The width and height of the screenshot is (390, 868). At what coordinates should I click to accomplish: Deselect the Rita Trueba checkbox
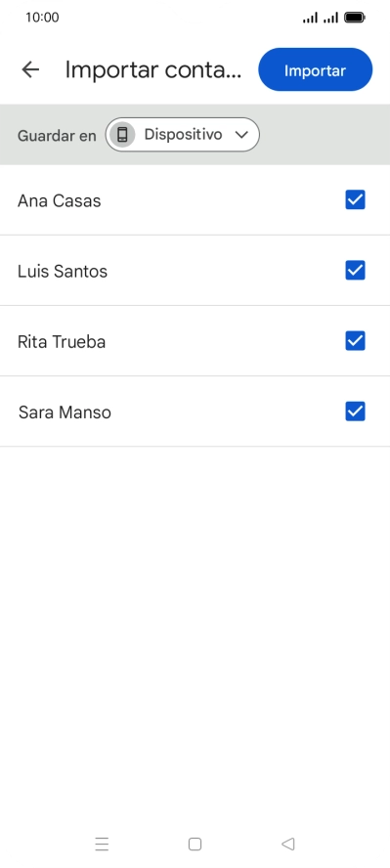[x=355, y=341]
